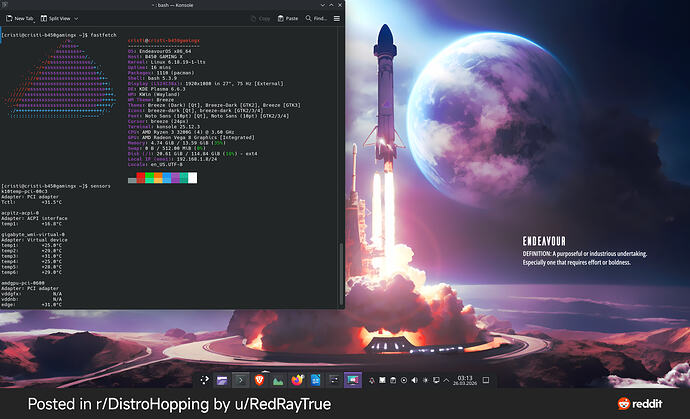This screenshot has width=690, height=419.
Task: Select the OS EndeavourOS x86_64 line
Action: (159, 51)
